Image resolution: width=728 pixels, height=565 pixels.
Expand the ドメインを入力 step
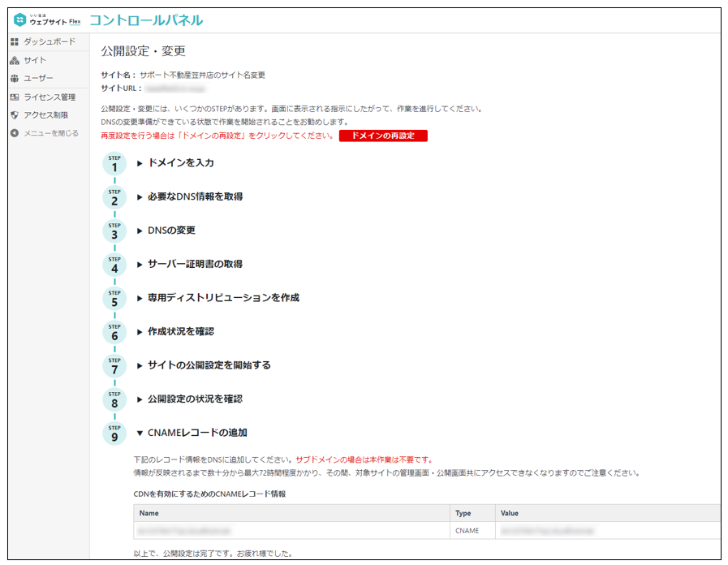click(x=180, y=163)
